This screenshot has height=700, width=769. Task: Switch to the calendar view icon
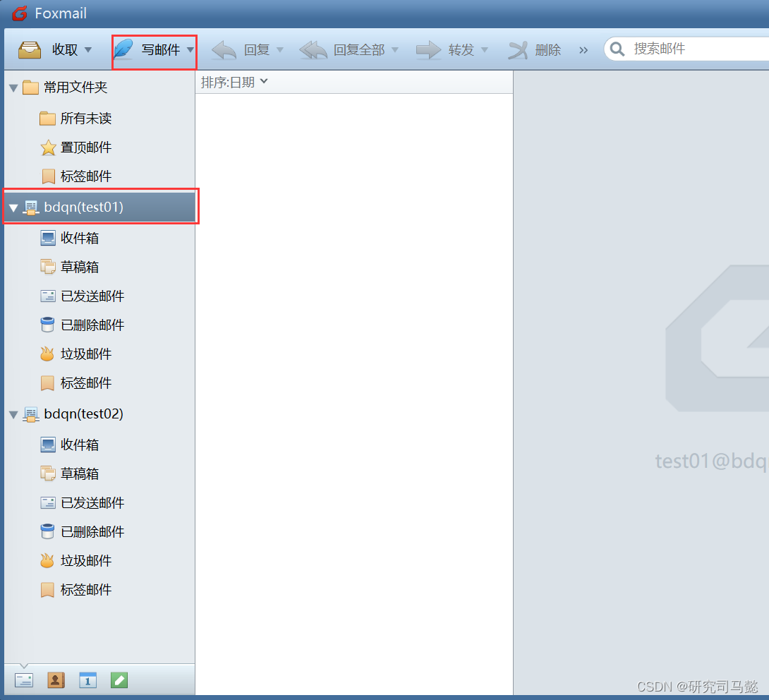click(87, 680)
